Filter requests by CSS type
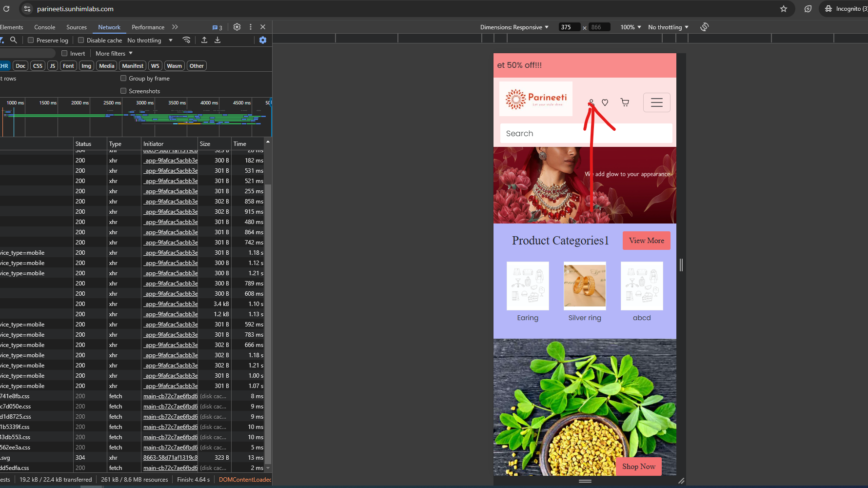The width and height of the screenshot is (868, 488). [x=38, y=66]
